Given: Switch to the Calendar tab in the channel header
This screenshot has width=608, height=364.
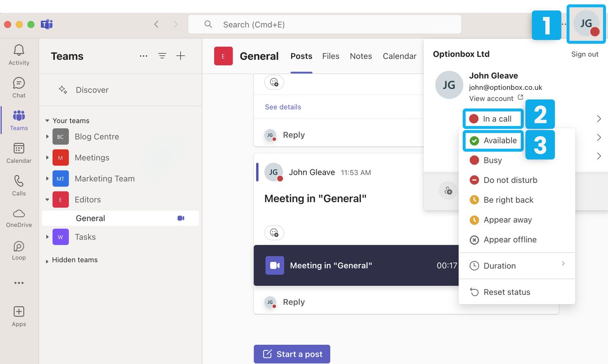Looking at the screenshot, I should pos(400,56).
